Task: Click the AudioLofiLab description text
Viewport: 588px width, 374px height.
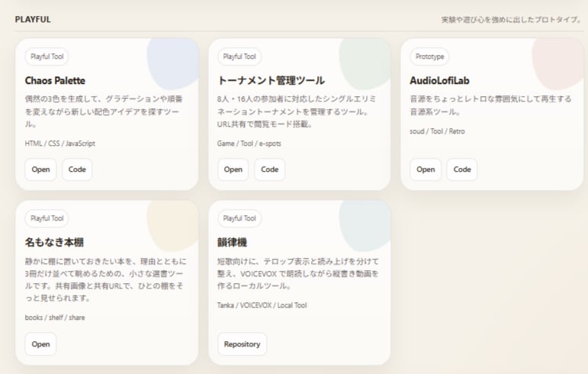Action: tap(490, 105)
